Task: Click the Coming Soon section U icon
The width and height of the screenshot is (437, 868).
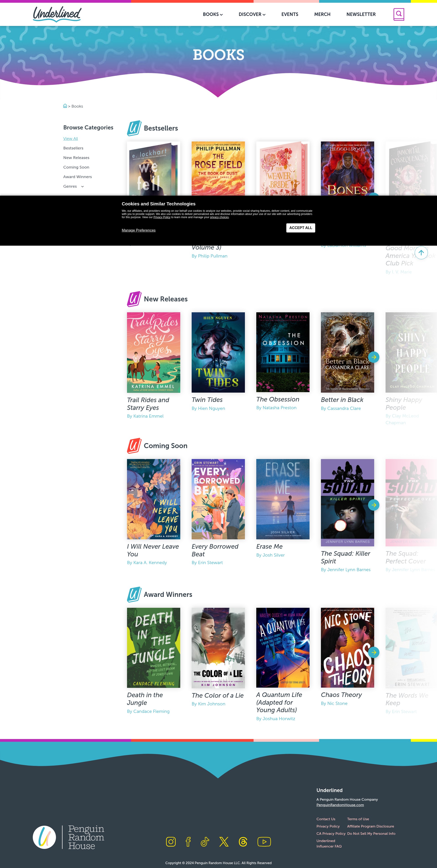Action: (x=134, y=445)
